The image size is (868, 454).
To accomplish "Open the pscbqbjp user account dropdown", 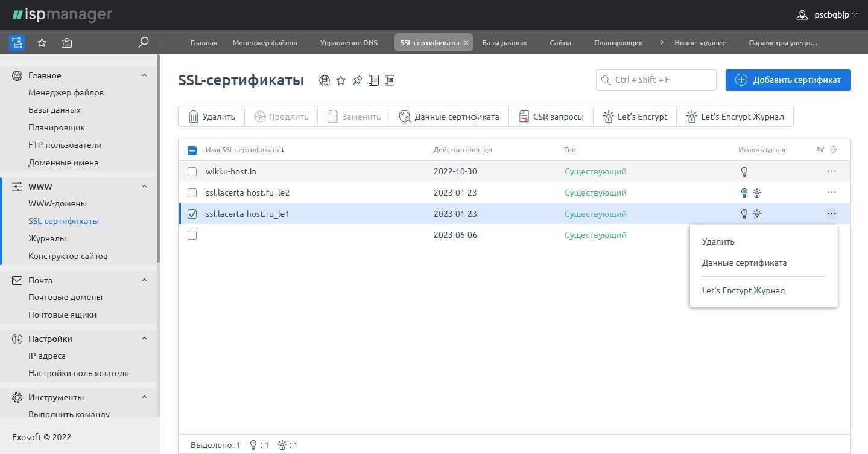I will click(x=826, y=15).
